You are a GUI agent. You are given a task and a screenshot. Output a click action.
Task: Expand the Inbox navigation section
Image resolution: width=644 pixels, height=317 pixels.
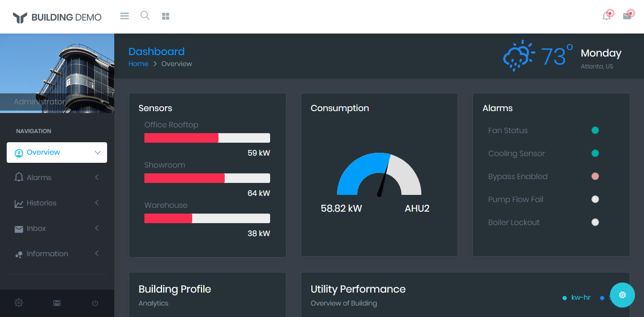click(x=97, y=228)
